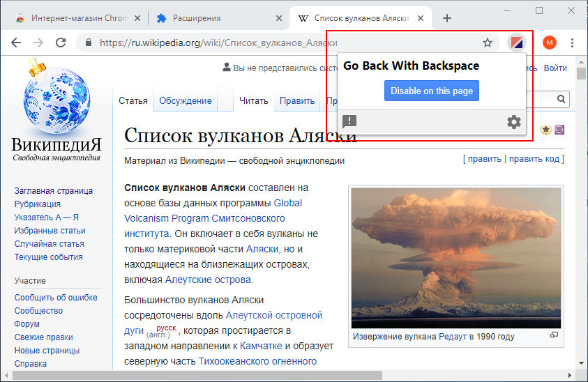Image resolution: width=588 pixels, height=382 pixels.
Task: Follow the Алеутские острова link
Action: (x=208, y=280)
